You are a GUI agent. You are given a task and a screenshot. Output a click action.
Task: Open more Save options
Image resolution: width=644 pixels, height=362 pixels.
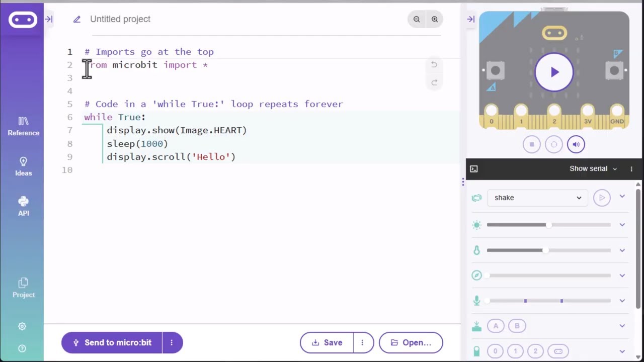coord(362,342)
